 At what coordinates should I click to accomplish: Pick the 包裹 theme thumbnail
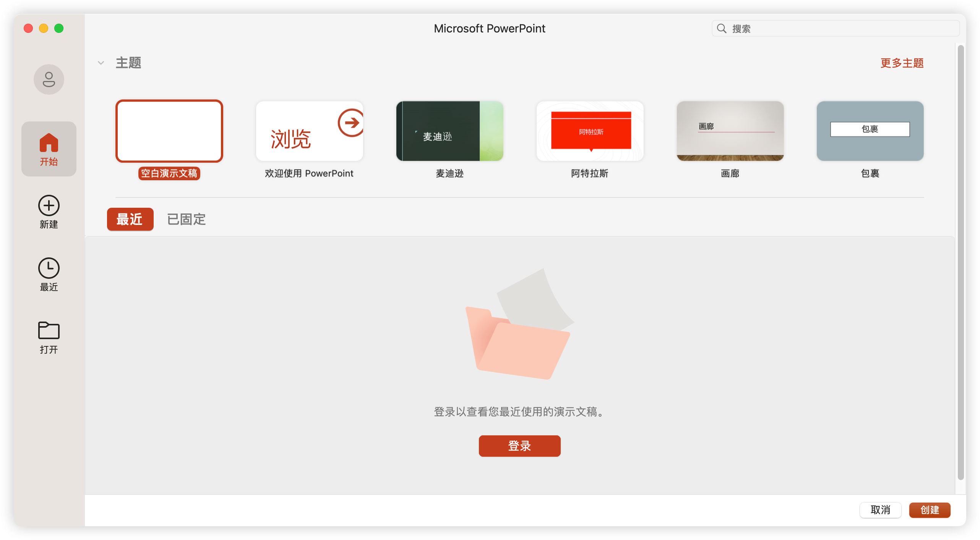[x=870, y=131]
